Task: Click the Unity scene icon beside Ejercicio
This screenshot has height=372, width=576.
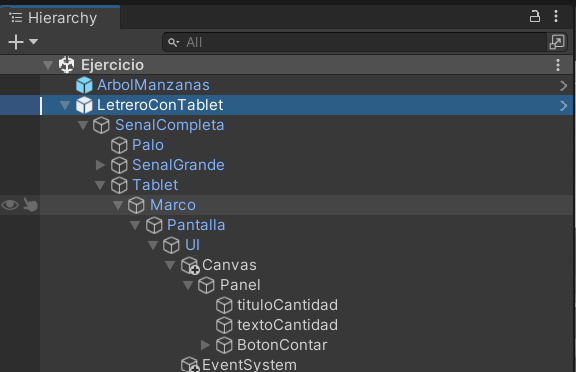Action: [x=66, y=65]
